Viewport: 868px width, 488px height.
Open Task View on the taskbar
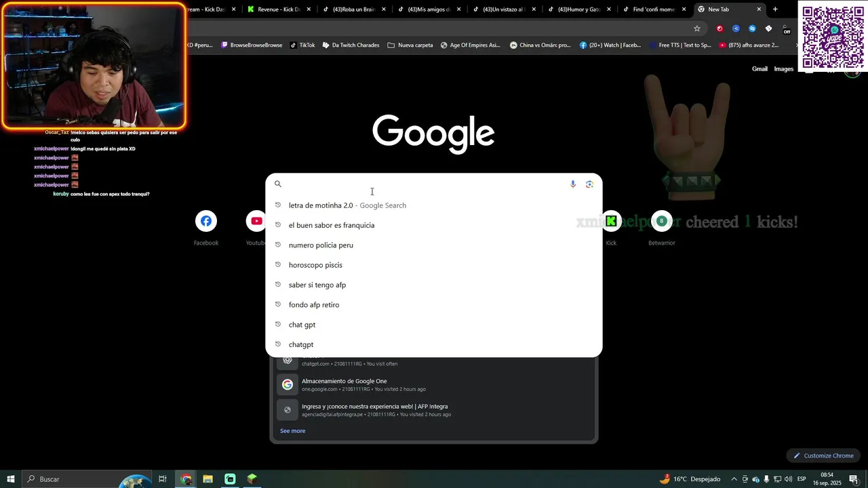pyautogui.click(x=163, y=479)
